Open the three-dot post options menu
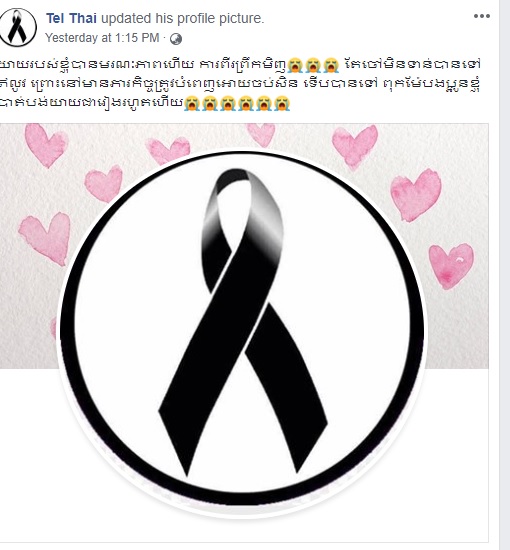 (x=482, y=16)
